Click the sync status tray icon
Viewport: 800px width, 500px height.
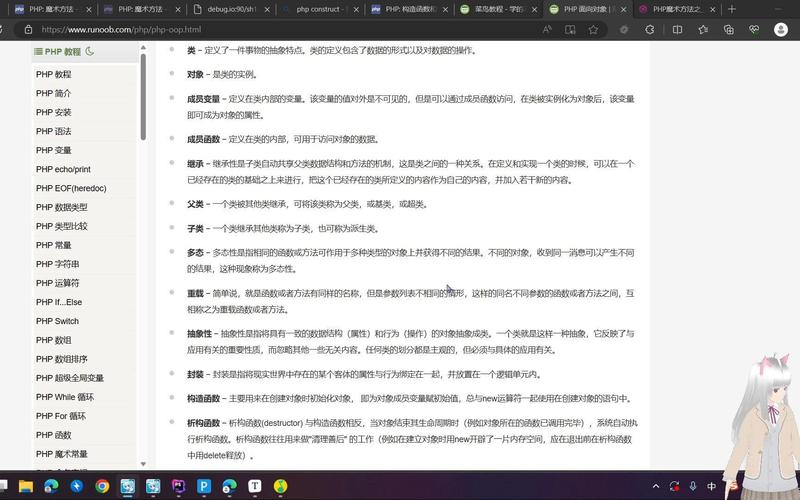pos(674,486)
